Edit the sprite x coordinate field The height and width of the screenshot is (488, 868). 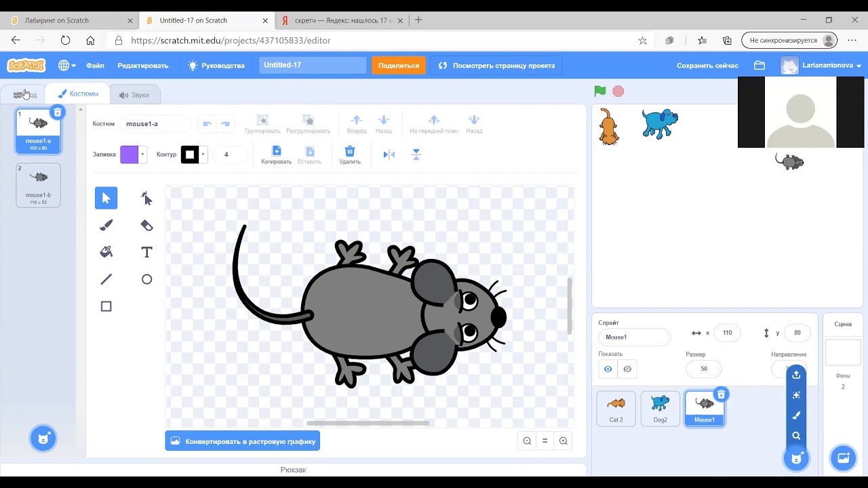click(x=727, y=333)
